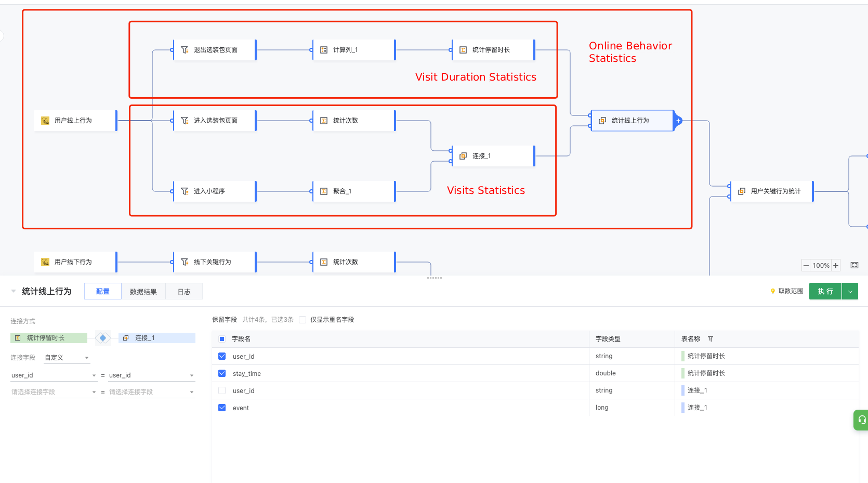
Task: Click the join type diamond icon
Action: click(x=103, y=338)
